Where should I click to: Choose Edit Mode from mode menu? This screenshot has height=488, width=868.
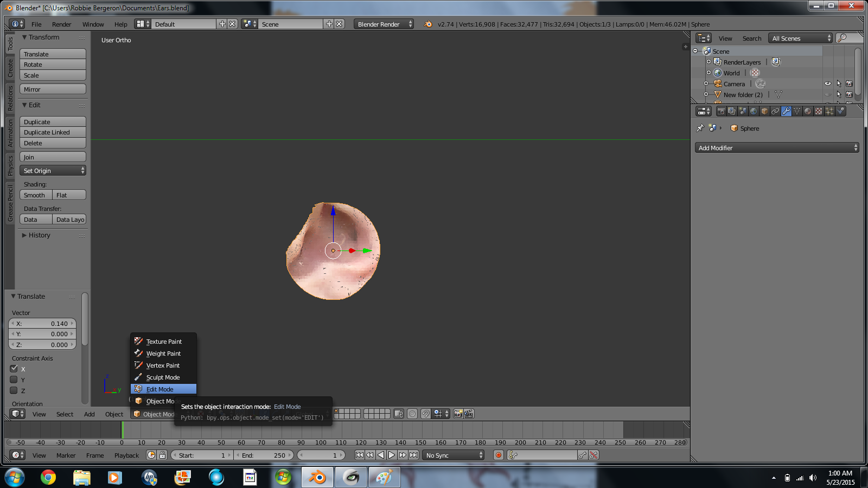(164, 389)
